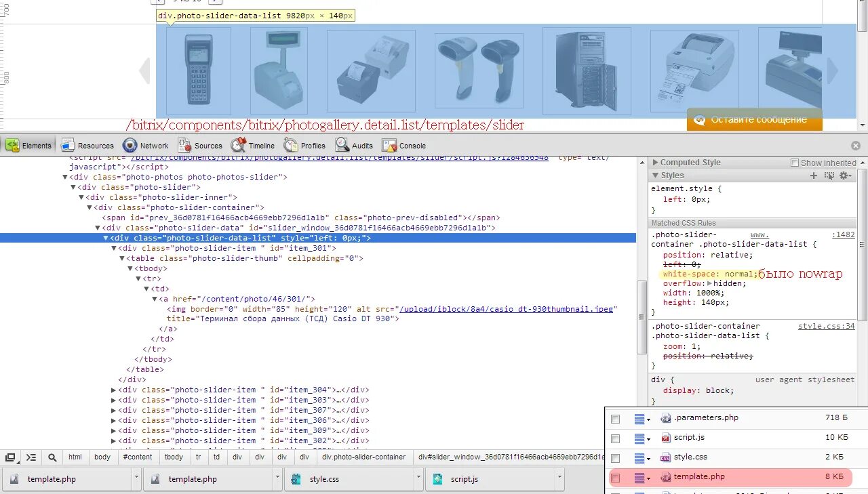
Task: Click the chat bubble icon on the orange button
Action: coord(700,120)
